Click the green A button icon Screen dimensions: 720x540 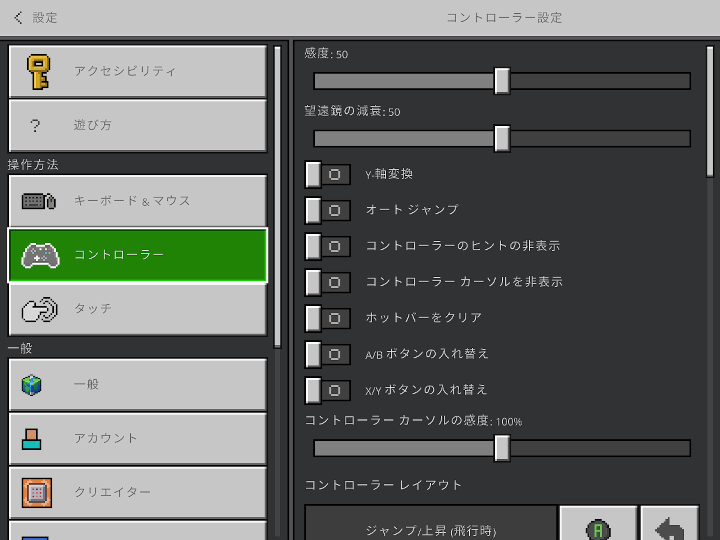[598, 529]
